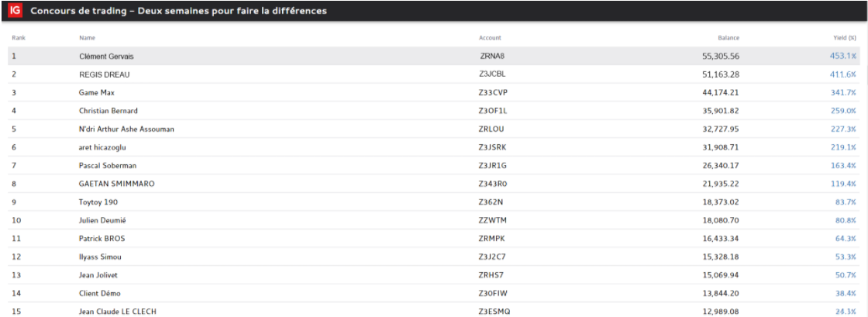Sort by the Name column header

tap(87, 38)
